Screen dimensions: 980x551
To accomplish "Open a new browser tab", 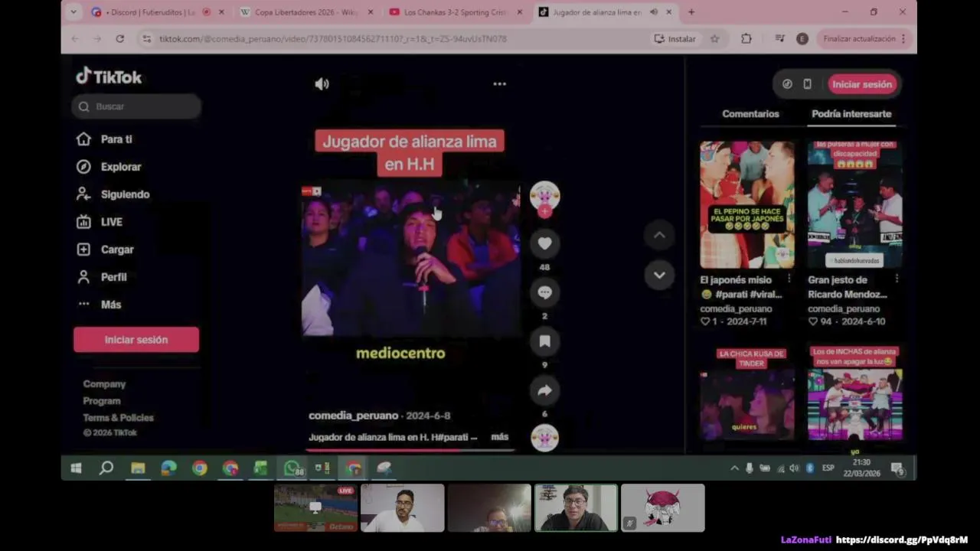I will coord(691,12).
